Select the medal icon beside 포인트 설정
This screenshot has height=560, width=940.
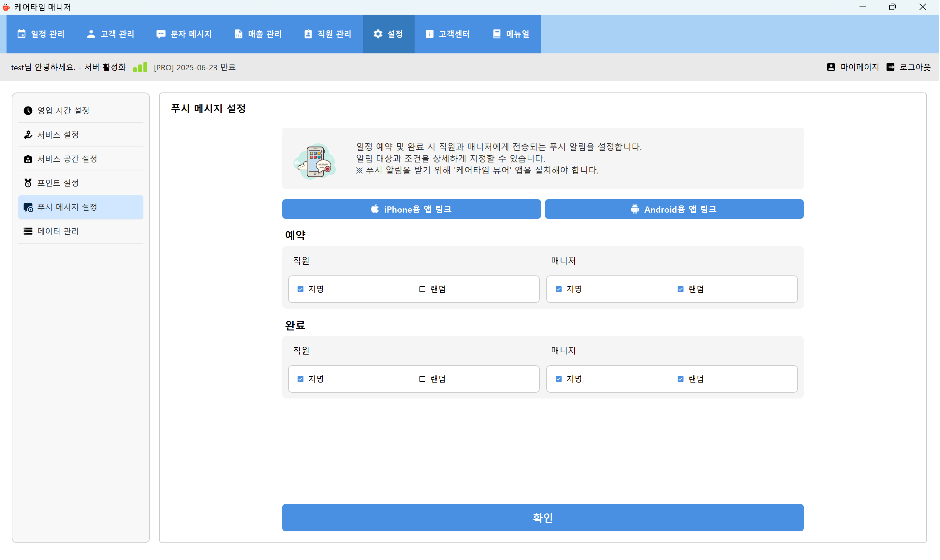(x=28, y=183)
